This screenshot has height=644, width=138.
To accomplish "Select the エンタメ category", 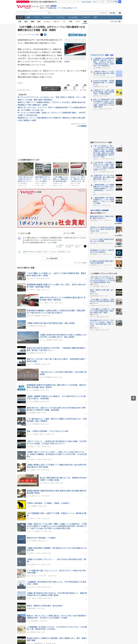I will pos(47,21).
